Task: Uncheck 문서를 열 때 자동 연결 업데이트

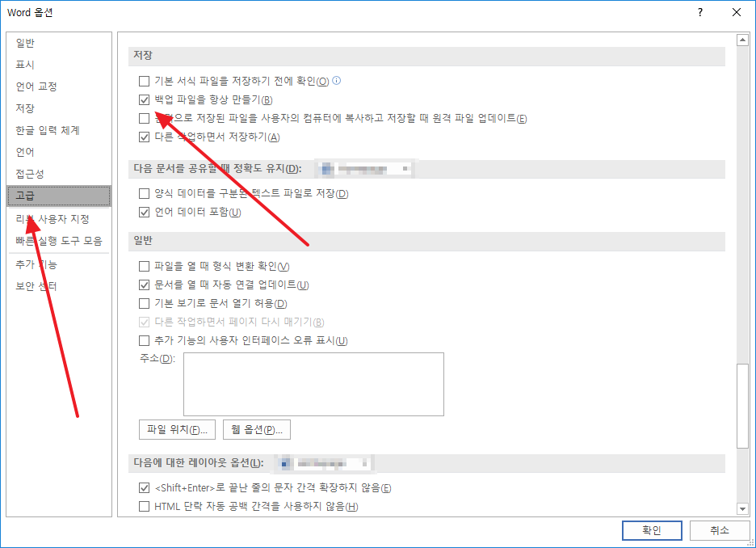Action: pos(144,285)
